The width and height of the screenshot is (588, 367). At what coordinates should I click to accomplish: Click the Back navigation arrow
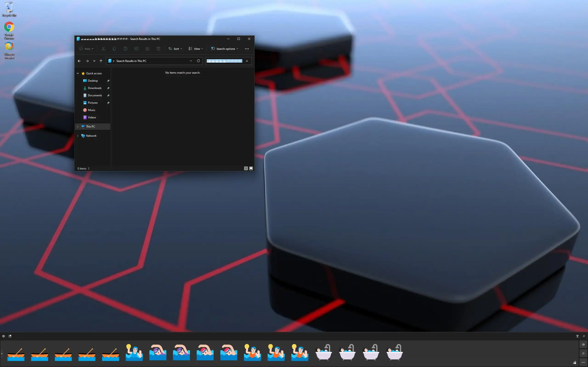tap(79, 61)
